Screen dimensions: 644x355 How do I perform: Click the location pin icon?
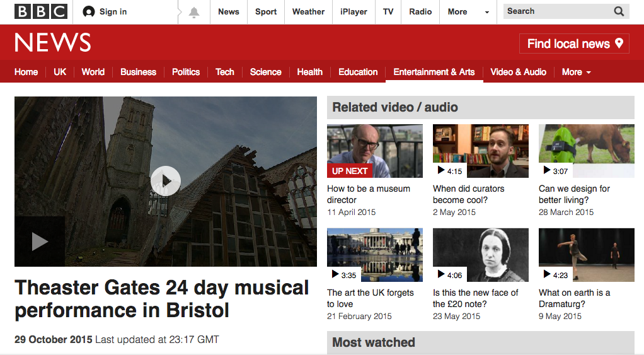(x=619, y=43)
